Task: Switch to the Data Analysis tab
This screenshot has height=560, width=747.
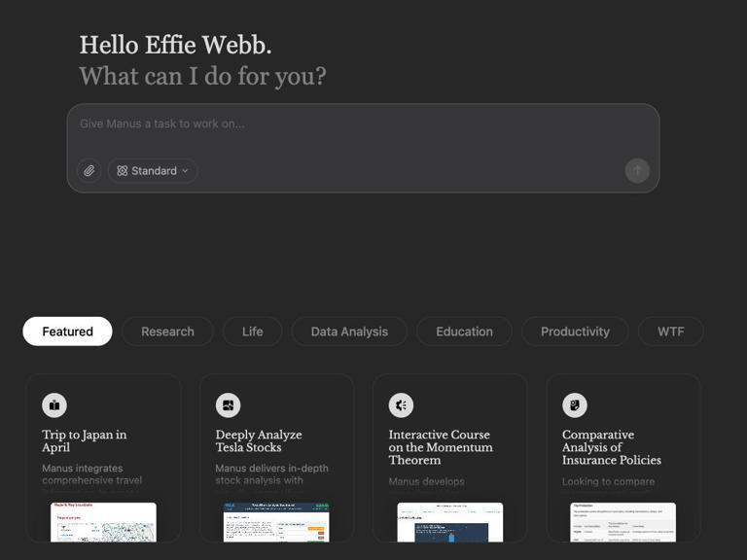Action: (349, 332)
